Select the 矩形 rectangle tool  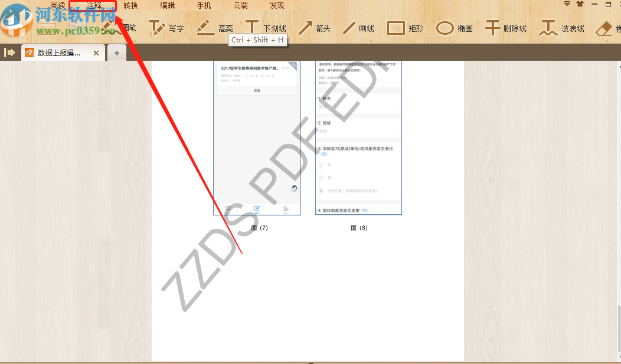tap(405, 28)
